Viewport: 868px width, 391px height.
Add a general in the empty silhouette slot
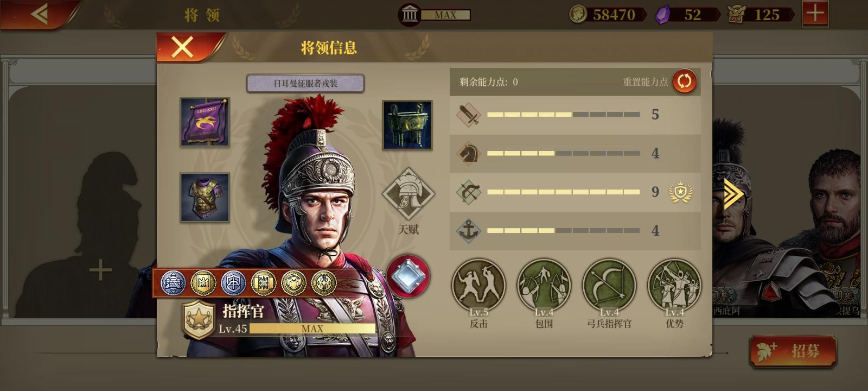click(x=100, y=270)
